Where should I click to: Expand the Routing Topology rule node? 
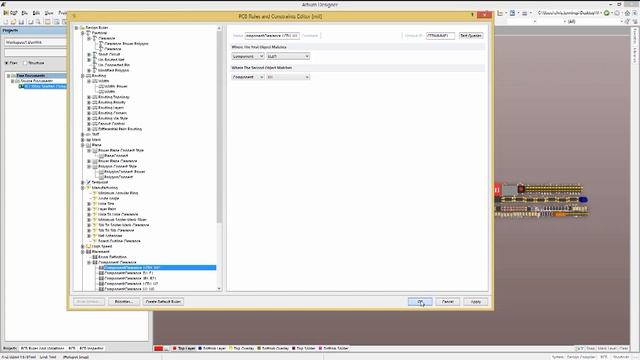[x=89, y=97]
